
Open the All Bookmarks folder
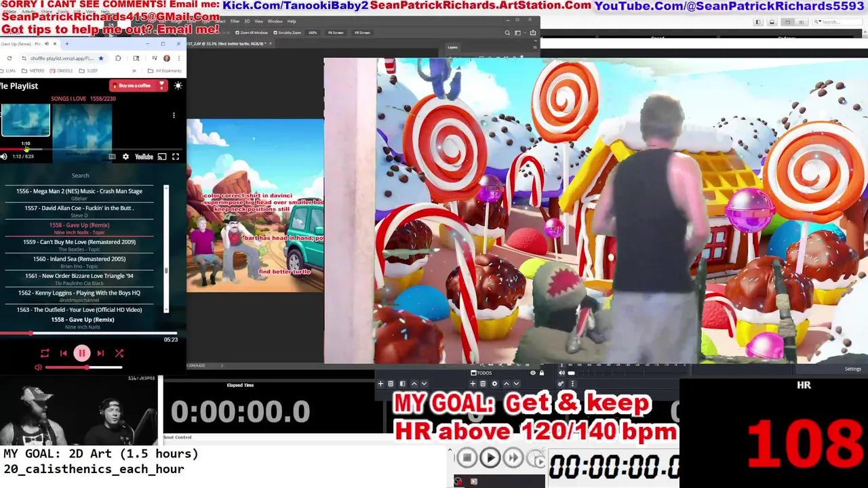(x=165, y=70)
